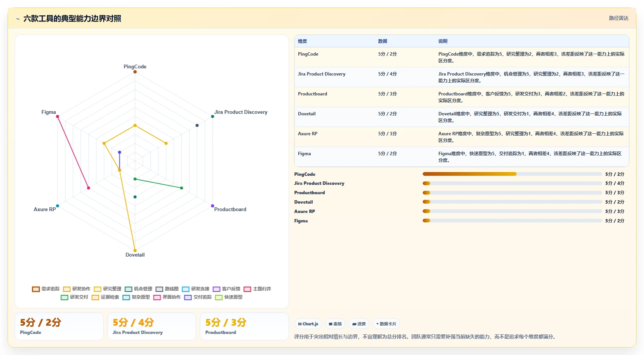Click the yellow data point at Dovetail vertex

pos(135,251)
